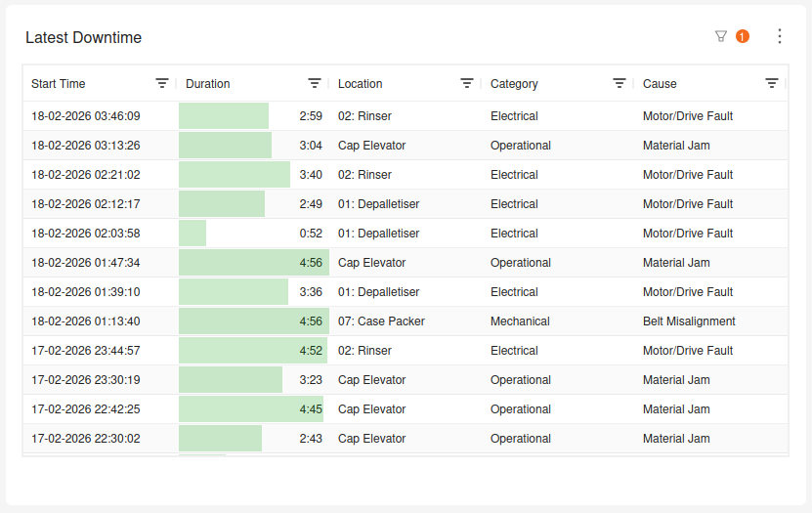Viewport: 812px width, 513px height.
Task: Open Location column filter menu
Action: pos(467,84)
